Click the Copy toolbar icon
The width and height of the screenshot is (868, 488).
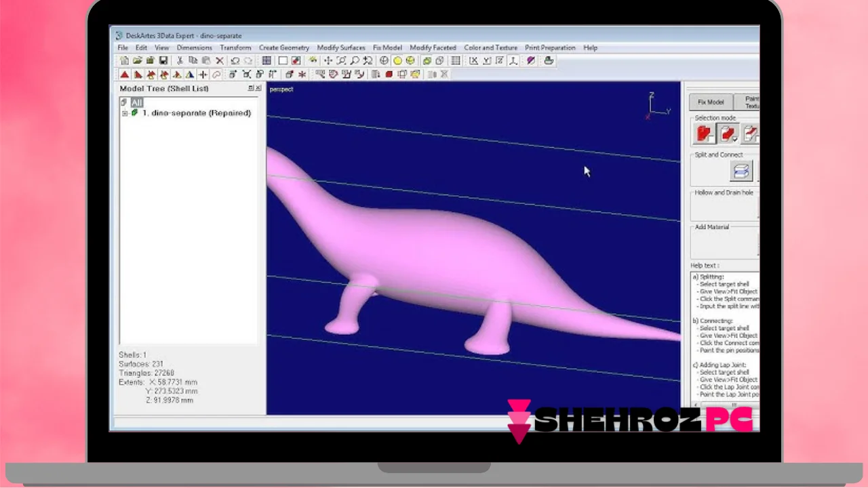point(193,61)
